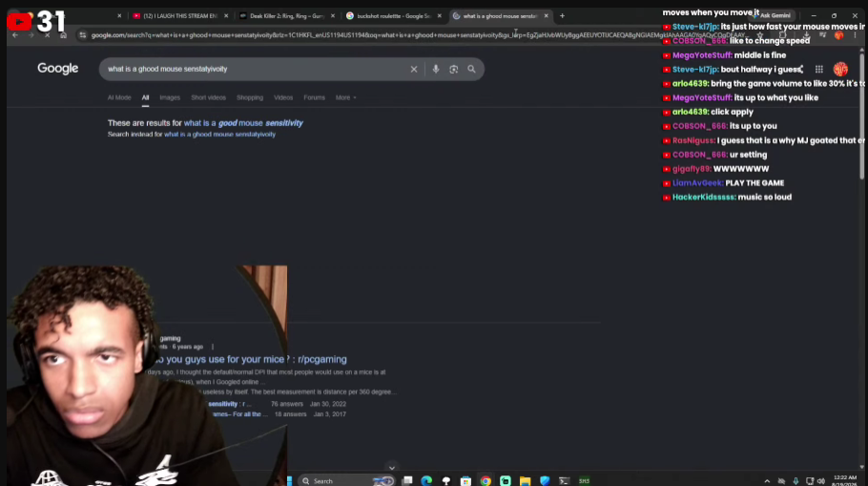This screenshot has width=868, height=486.
Task: Switch to Images results
Action: point(170,97)
